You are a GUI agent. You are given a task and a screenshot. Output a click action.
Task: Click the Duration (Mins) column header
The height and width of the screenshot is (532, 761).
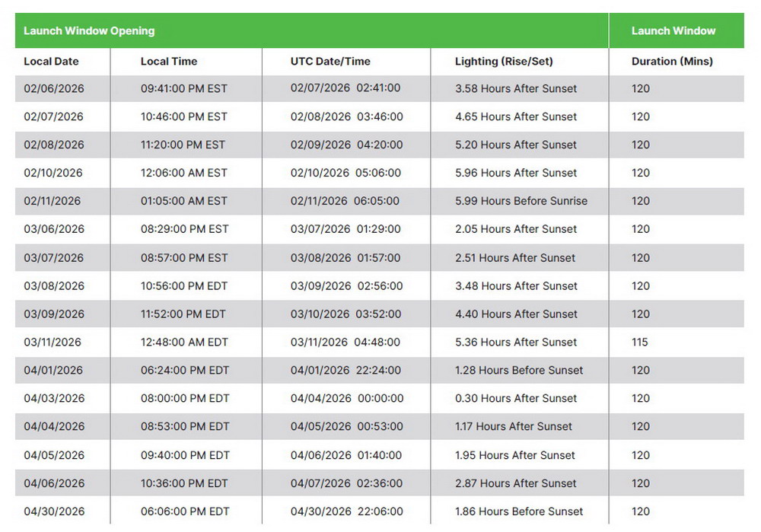(x=672, y=62)
